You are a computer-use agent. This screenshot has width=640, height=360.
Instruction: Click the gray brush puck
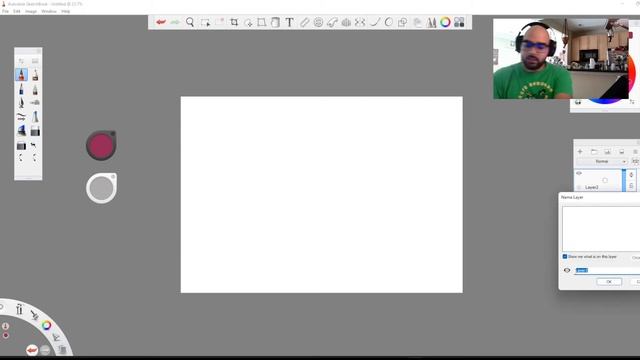pos(101,188)
